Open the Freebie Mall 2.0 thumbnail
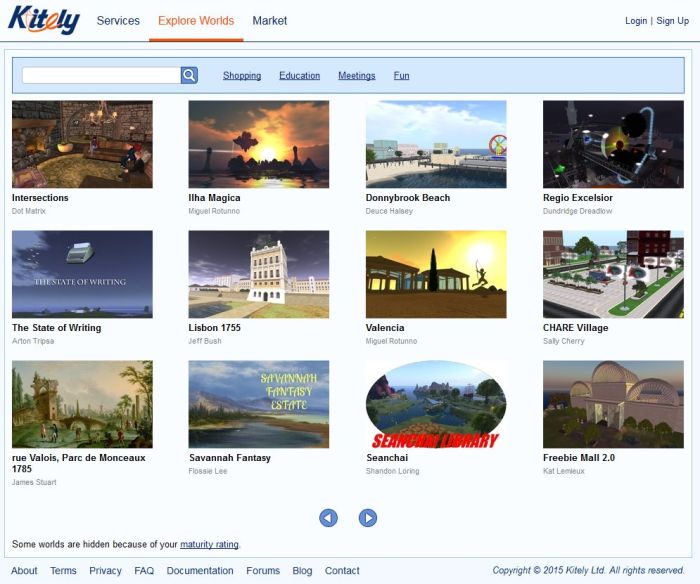Image resolution: width=700 pixels, height=584 pixels. 613,404
